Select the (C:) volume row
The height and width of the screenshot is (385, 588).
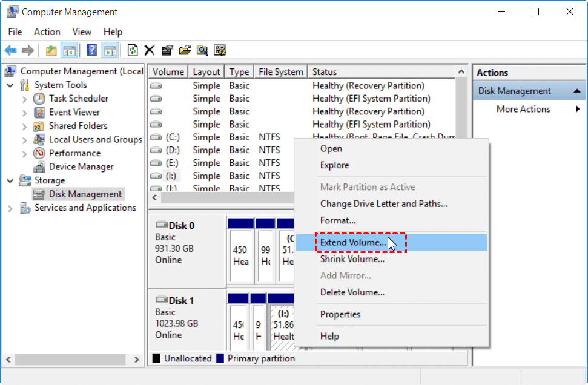[x=221, y=137]
